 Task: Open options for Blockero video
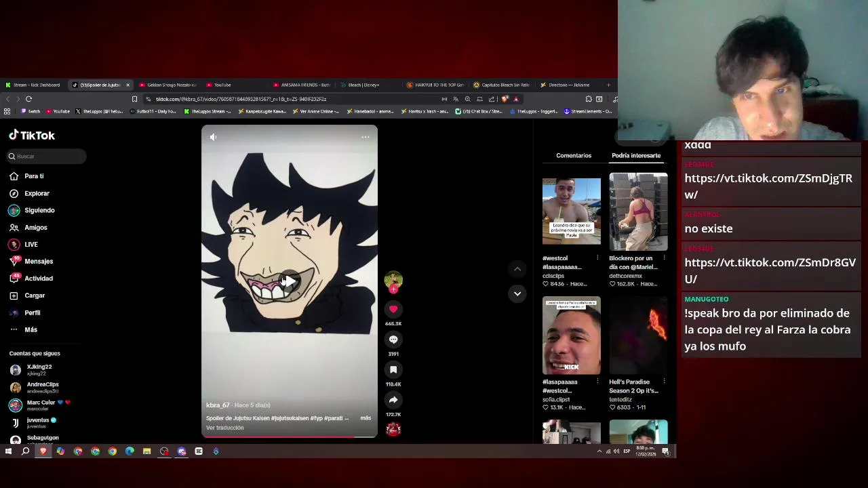[x=664, y=258]
